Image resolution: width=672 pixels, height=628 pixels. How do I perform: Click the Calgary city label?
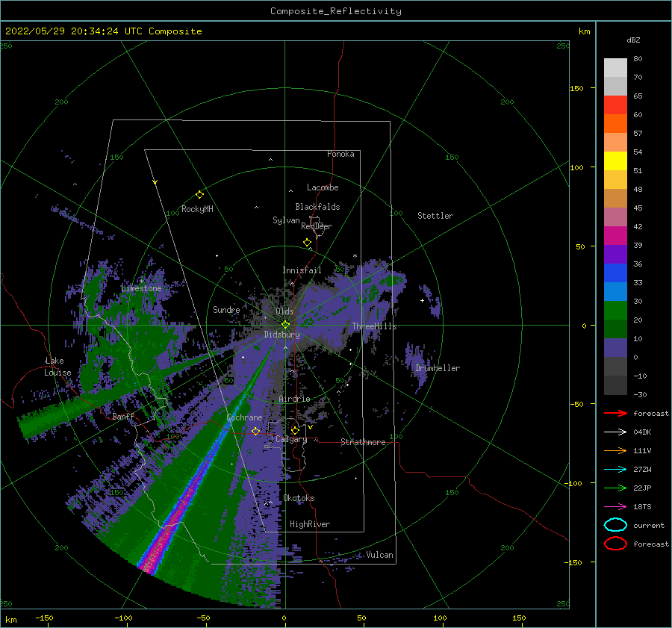pyautogui.click(x=291, y=439)
